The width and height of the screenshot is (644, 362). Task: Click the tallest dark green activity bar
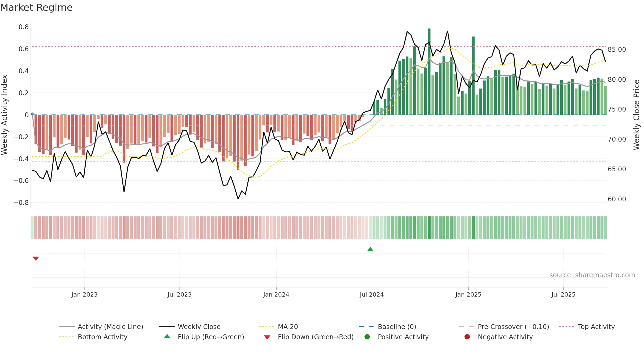429,72
